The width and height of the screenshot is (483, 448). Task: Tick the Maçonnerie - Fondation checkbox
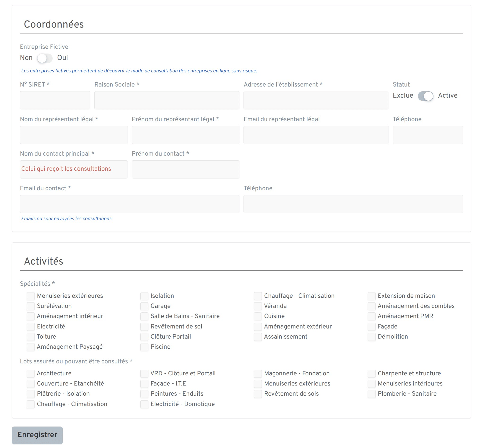point(258,374)
